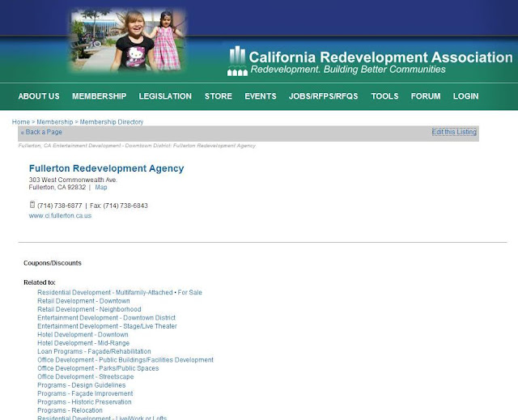518x420 pixels.
Task: Go to the Forum menu item
Action: [x=426, y=96]
